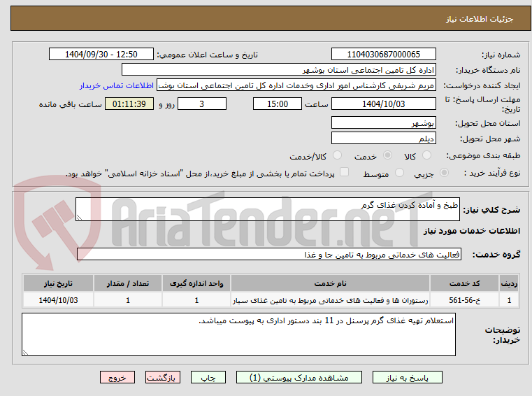
Task: Click the ایجاد کننده درخواست field
Action: (296, 85)
